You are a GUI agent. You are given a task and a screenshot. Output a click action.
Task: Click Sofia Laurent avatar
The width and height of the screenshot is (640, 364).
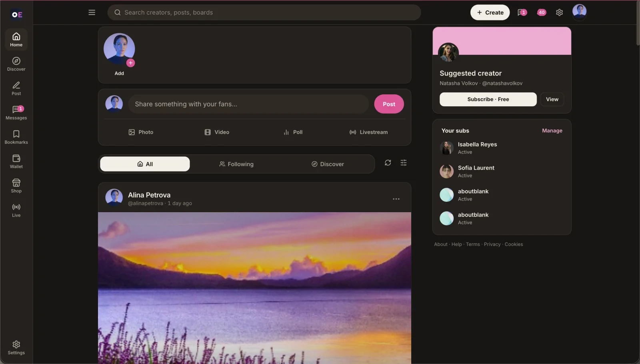[x=446, y=171]
